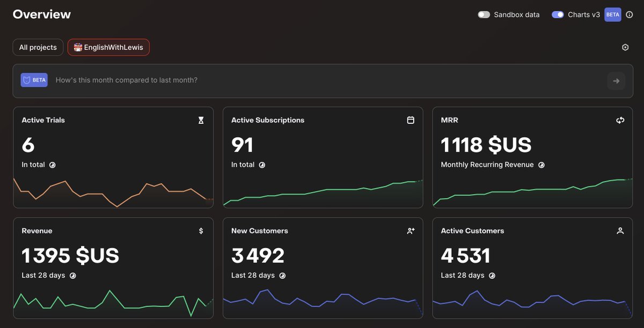Click the dollar icon on Revenue card
This screenshot has width=644, height=328.
coord(201,231)
